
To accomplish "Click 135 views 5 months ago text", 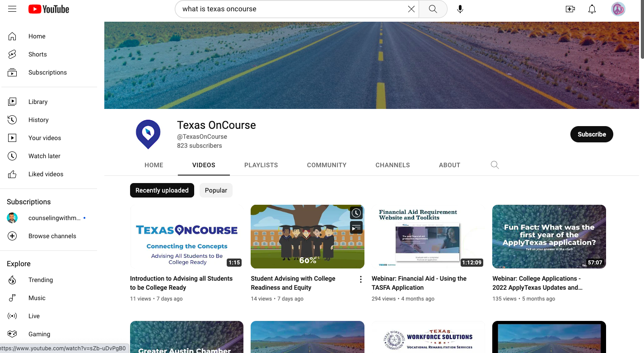I will click(524, 299).
